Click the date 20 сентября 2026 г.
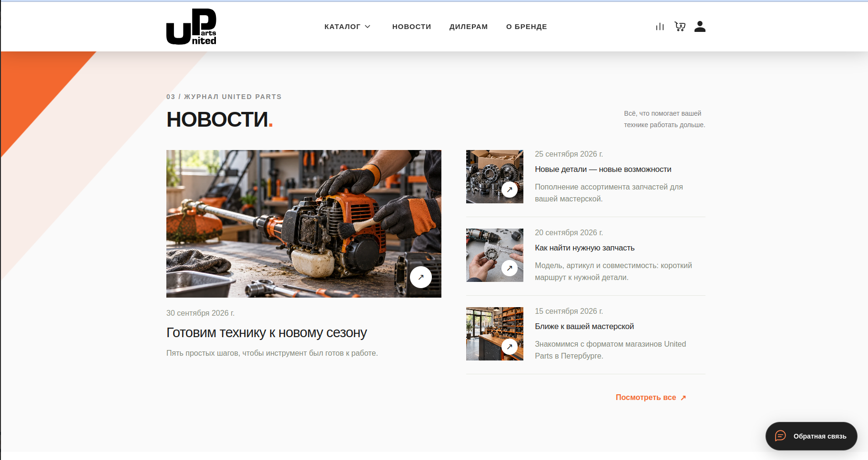 click(x=569, y=232)
